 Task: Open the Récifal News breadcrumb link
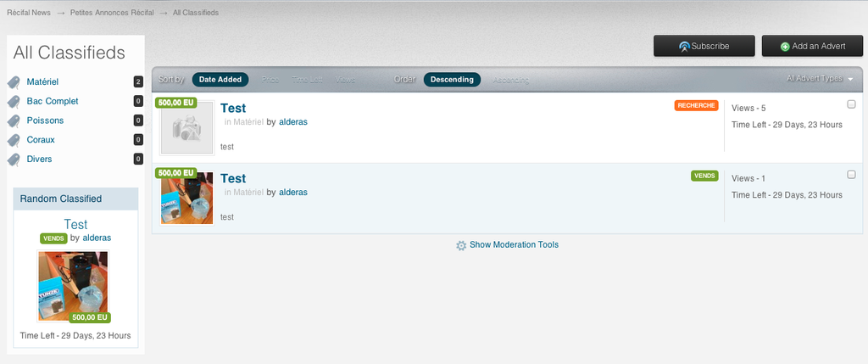coord(28,13)
